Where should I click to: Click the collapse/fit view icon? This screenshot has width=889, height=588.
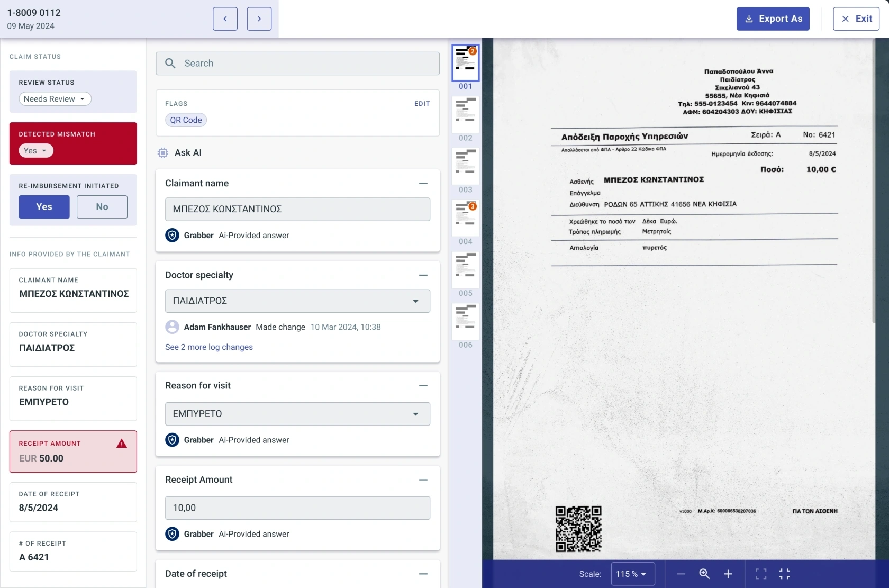785,574
